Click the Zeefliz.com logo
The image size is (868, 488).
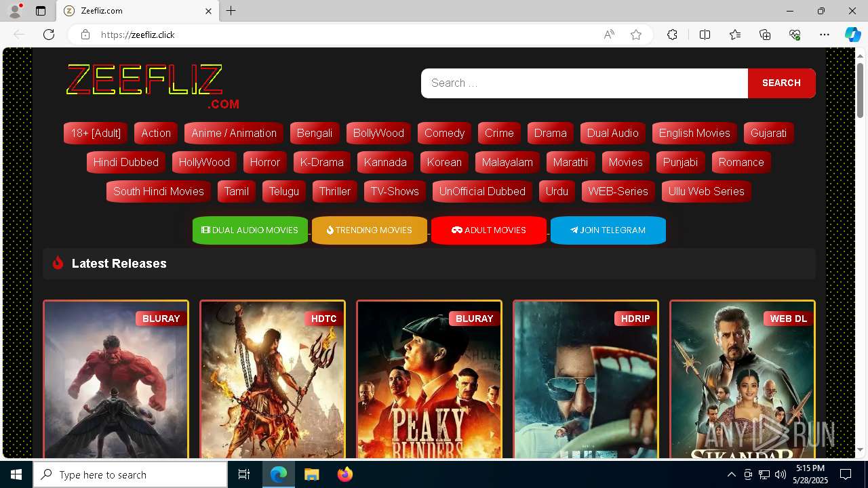[x=153, y=85]
